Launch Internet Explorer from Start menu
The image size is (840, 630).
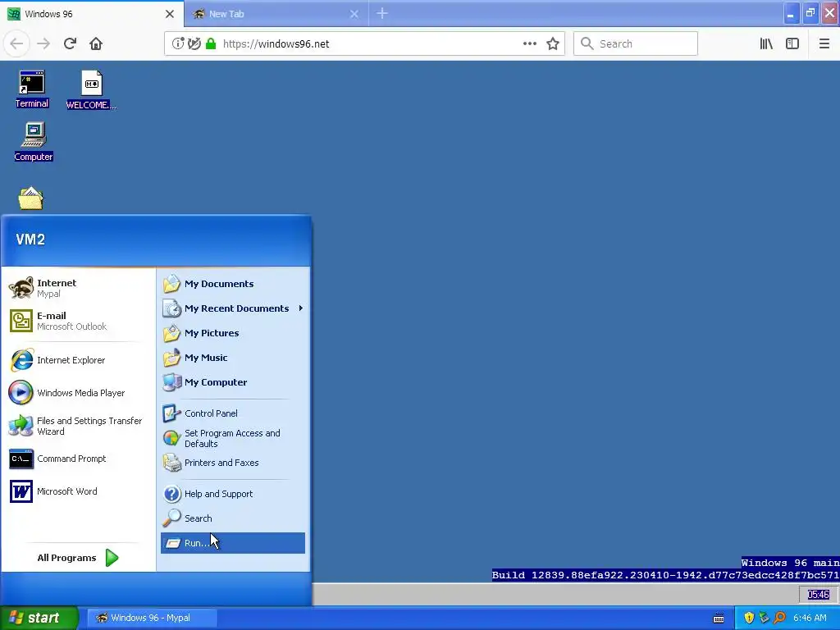(78, 360)
